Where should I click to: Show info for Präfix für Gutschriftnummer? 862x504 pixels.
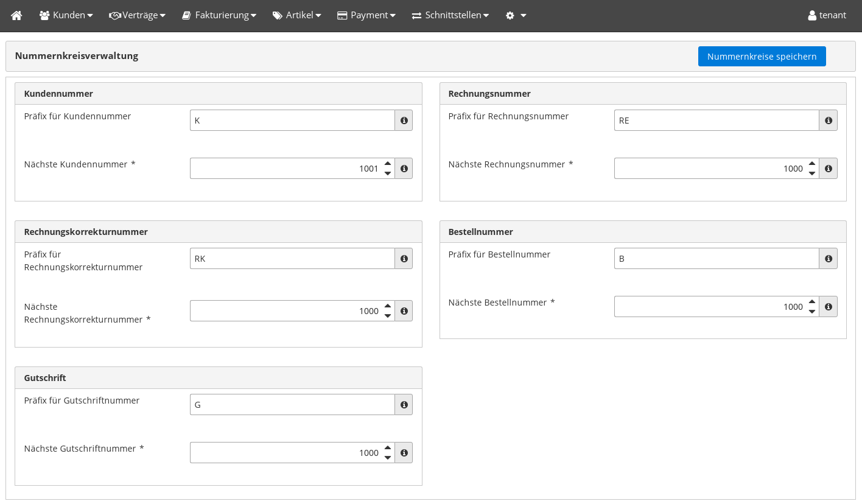click(x=404, y=405)
